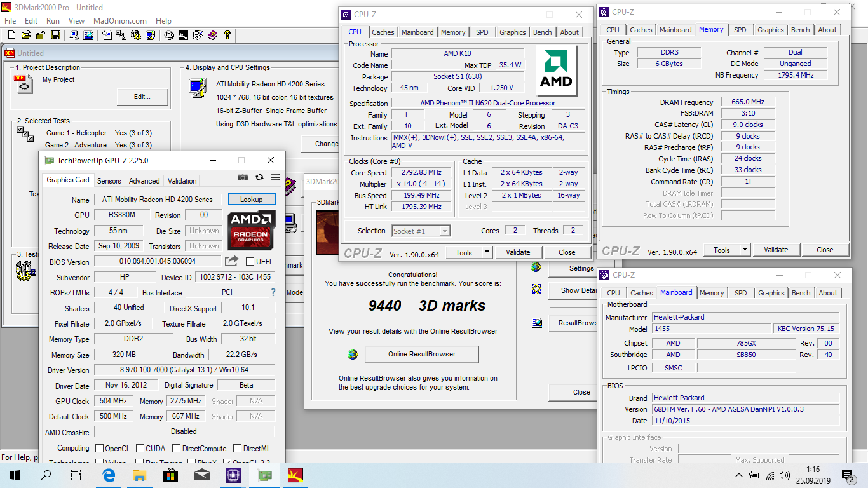Click the Edit project description button

point(142,97)
